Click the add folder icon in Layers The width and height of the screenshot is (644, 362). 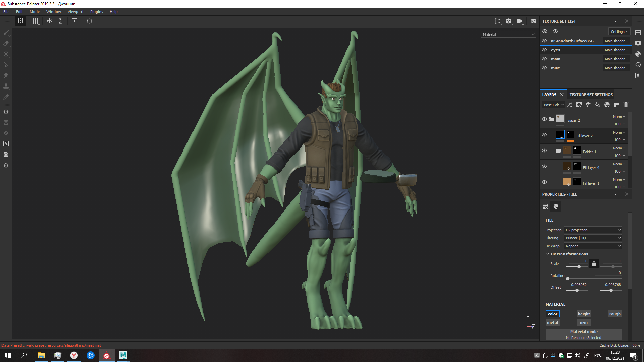(616, 105)
